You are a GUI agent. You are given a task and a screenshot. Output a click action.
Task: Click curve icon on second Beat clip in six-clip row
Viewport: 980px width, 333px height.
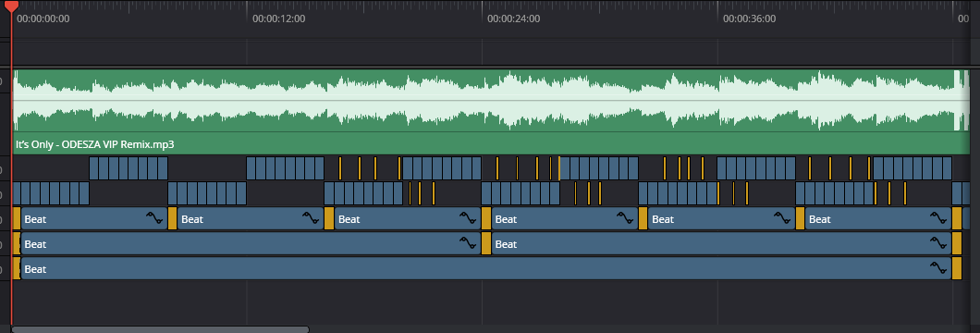pyautogui.click(x=311, y=218)
